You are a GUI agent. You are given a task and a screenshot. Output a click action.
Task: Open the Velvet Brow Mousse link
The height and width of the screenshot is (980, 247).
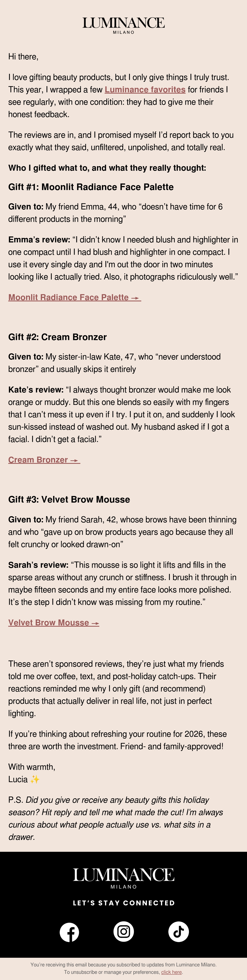tap(54, 622)
